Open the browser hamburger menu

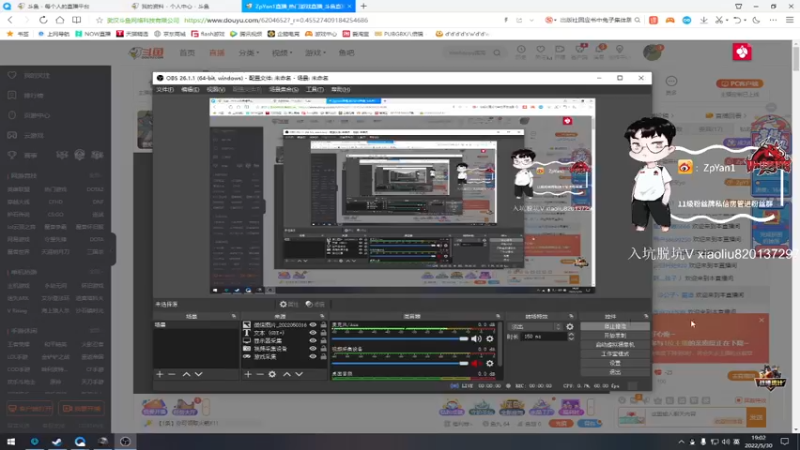click(790, 20)
